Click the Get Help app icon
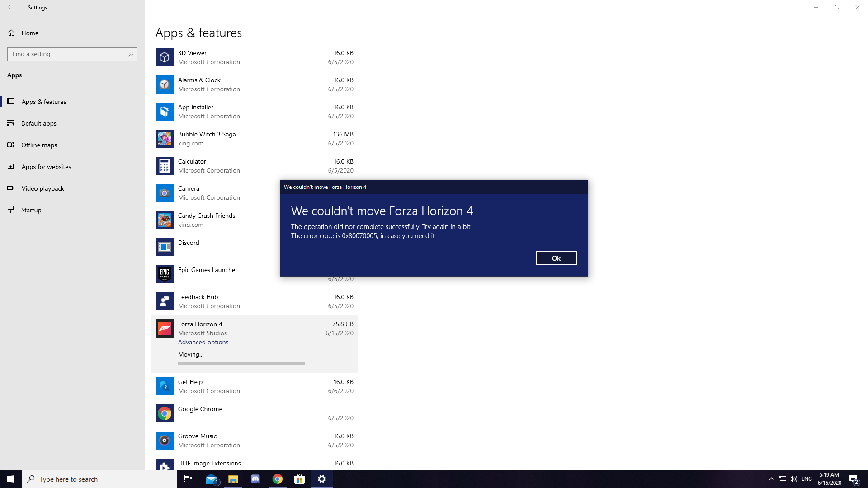868x488 pixels. [x=165, y=386]
